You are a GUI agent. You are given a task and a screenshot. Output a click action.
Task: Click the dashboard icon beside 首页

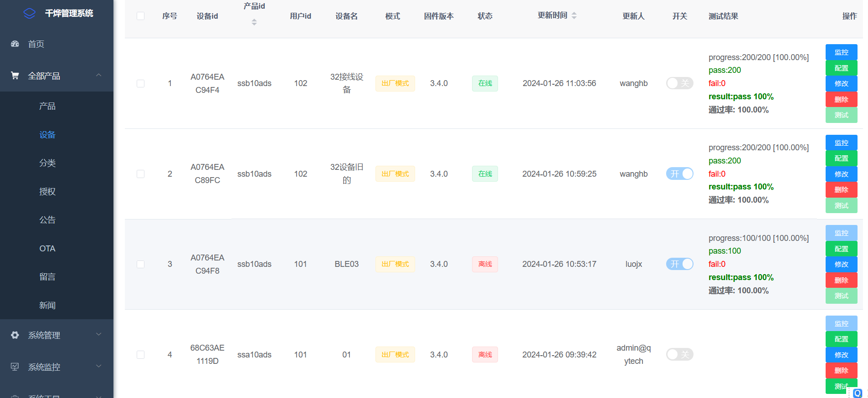15,44
